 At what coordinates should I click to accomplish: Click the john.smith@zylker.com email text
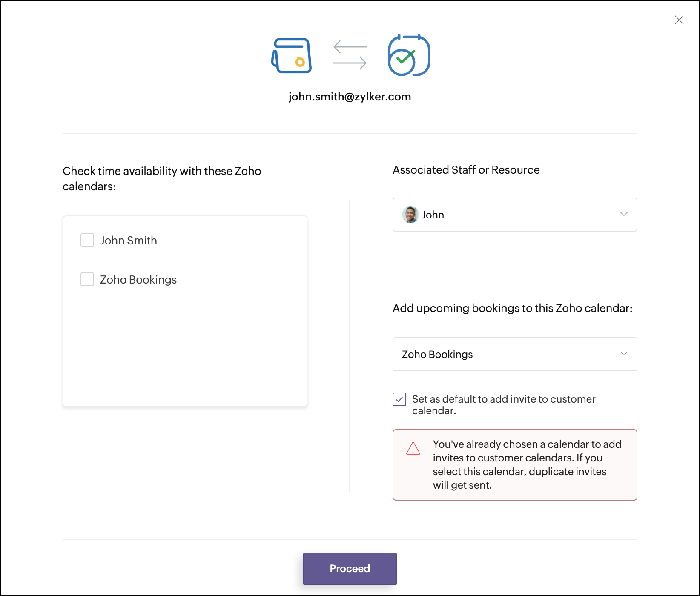pyautogui.click(x=350, y=97)
